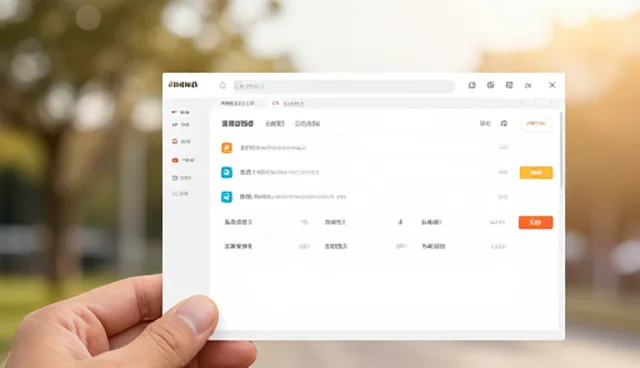Close the window using the X button
This screenshot has width=640, height=368.
552,85
